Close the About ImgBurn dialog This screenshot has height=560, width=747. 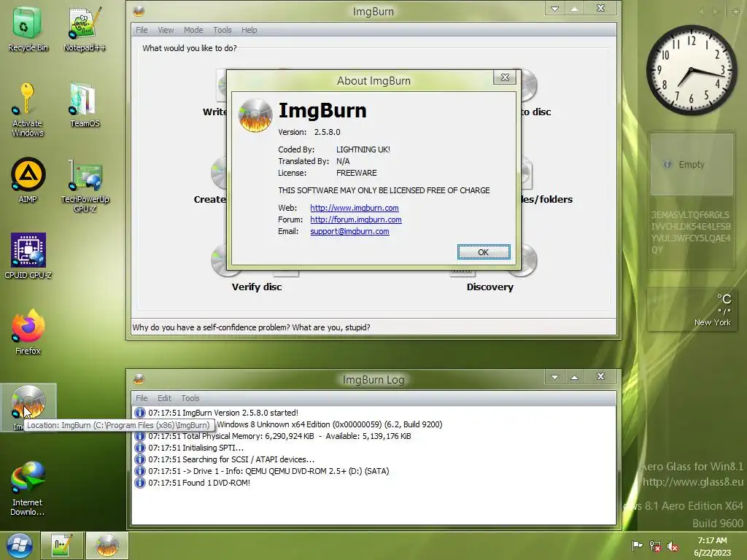[x=505, y=77]
